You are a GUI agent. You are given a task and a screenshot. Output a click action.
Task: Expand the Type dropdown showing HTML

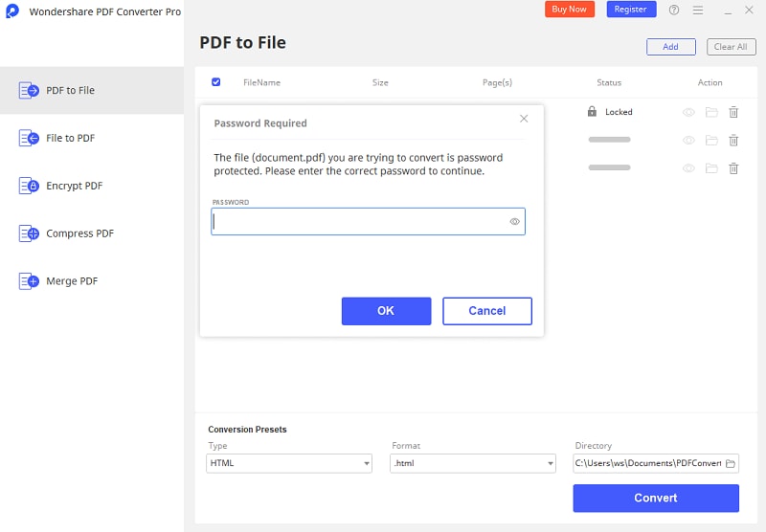tap(289, 463)
